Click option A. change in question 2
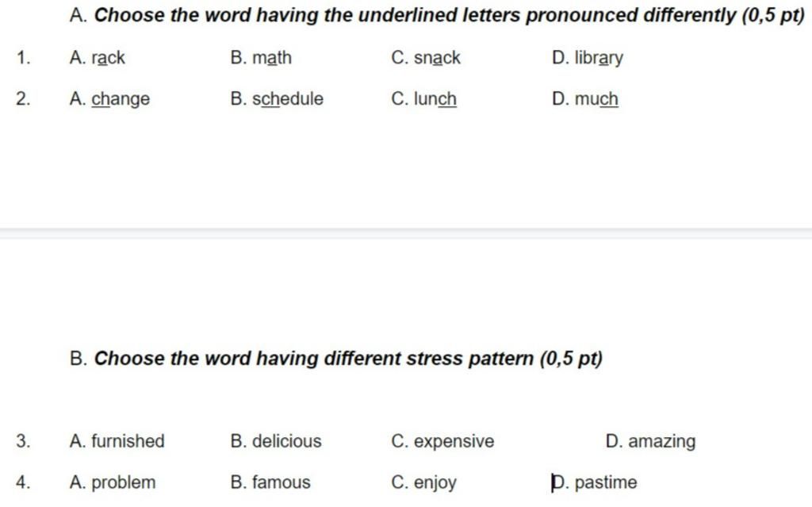The image size is (812, 507). [109, 99]
